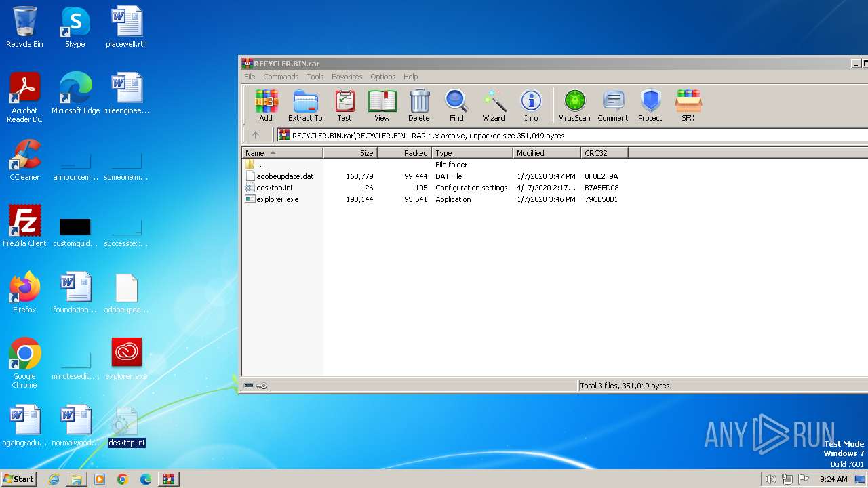
Task: Click packed size 95,541
Action: point(416,199)
